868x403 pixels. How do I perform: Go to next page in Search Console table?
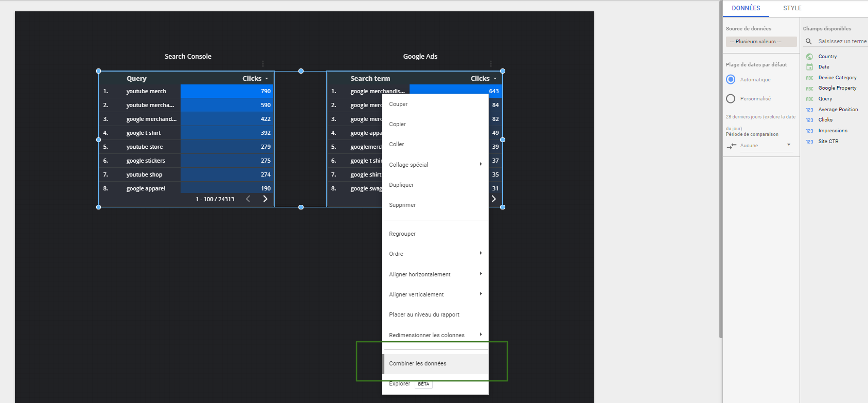[265, 199]
